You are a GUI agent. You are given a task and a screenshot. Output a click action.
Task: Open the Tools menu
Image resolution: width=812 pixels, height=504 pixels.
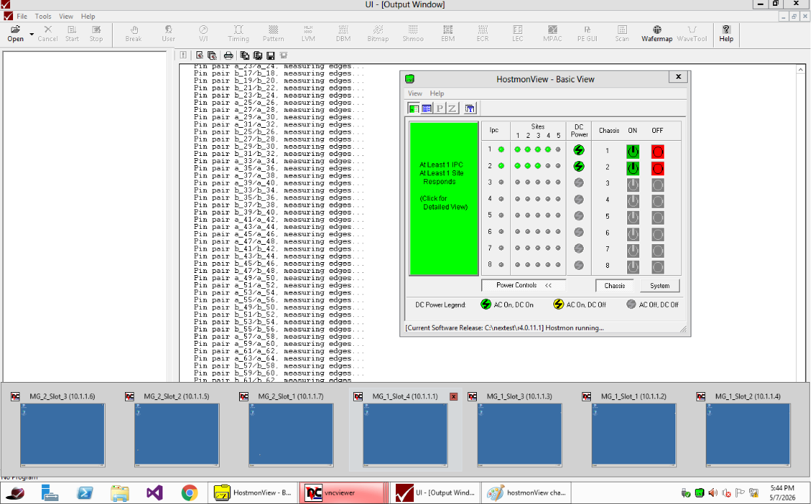pos(43,16)
